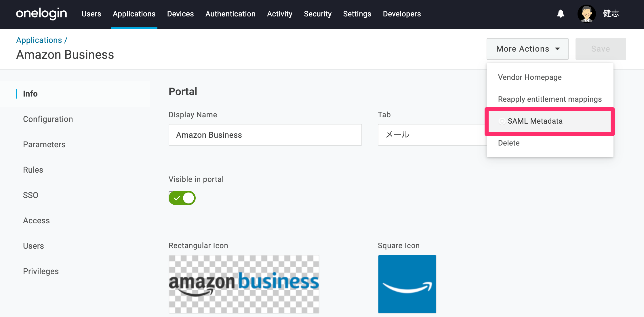Viewport: 644px width, 317px height.
Task: Select Reapply entitlement mappings
Action: (550, 99)
